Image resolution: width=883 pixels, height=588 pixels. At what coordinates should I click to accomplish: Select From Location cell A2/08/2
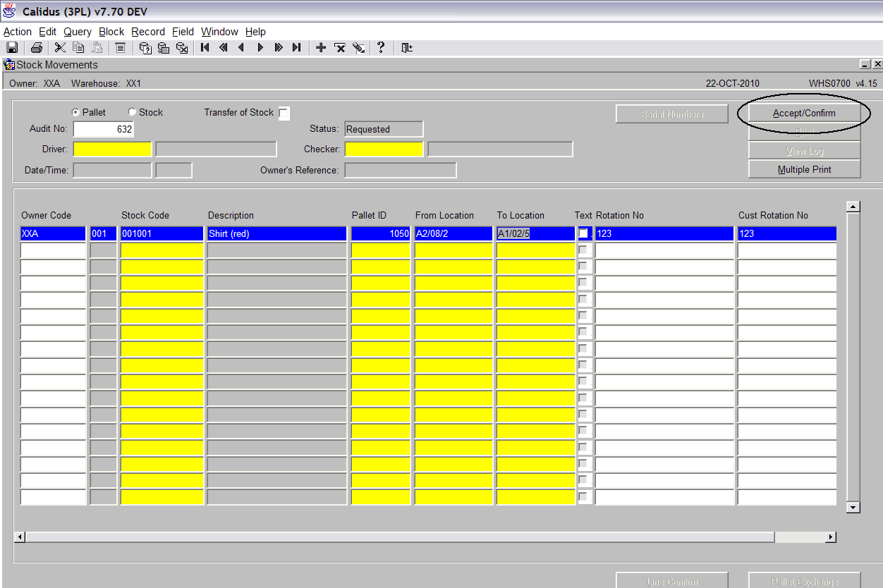pos(453,233)
